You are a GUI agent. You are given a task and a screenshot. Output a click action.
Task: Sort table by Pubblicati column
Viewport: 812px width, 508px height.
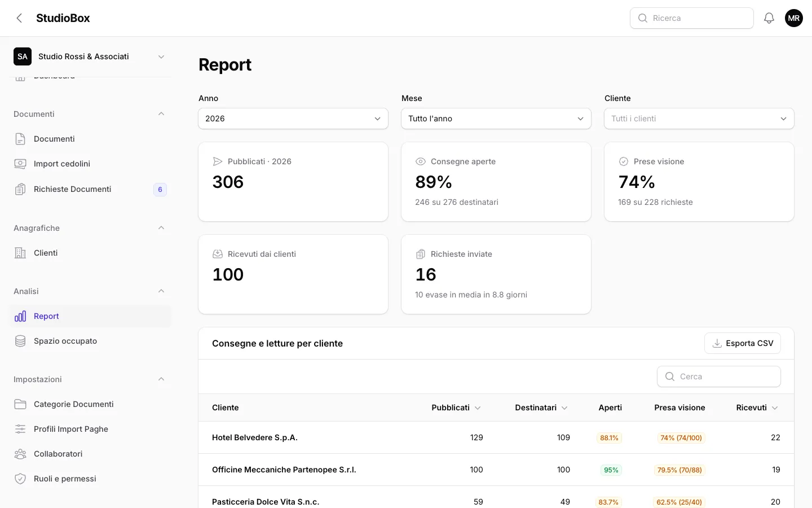pos(456,408)
